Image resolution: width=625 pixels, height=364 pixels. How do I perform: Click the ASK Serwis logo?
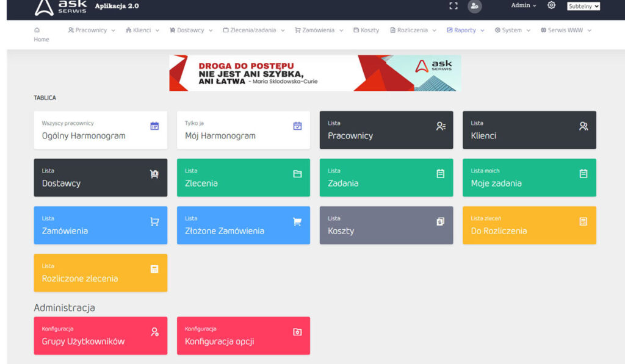tap(60, 7)
